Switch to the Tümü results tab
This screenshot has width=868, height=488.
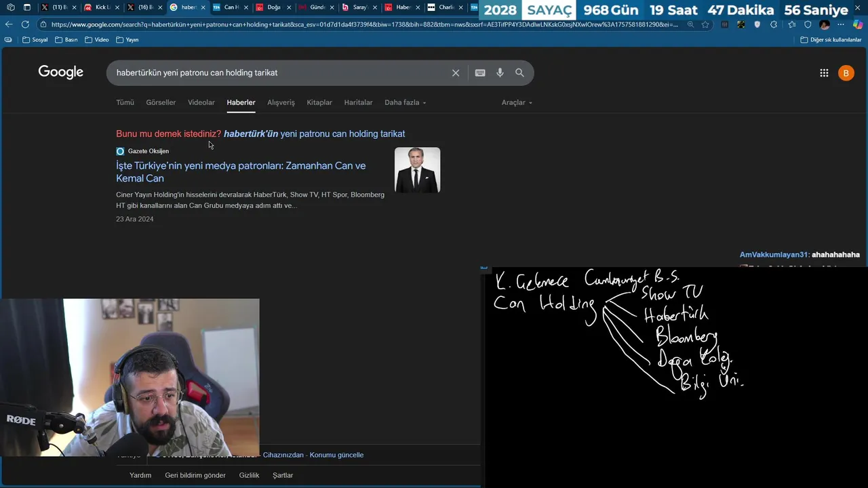pos(125,102)
